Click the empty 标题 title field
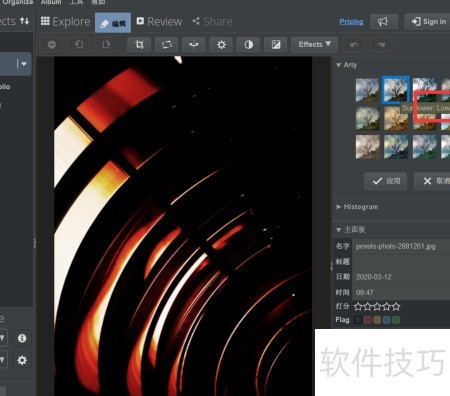450x396 pixels. [x=401, y=262]
